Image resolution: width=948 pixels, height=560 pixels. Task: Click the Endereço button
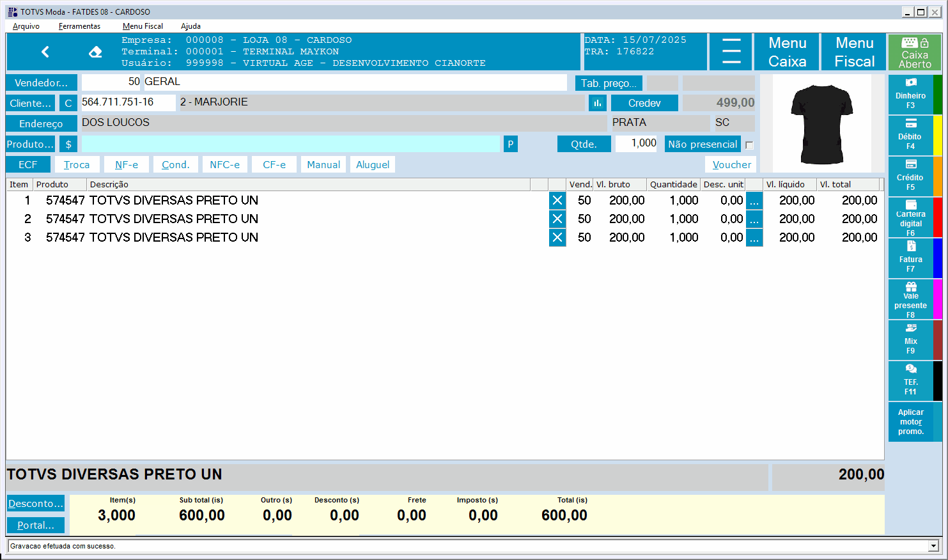click(42, 123)
